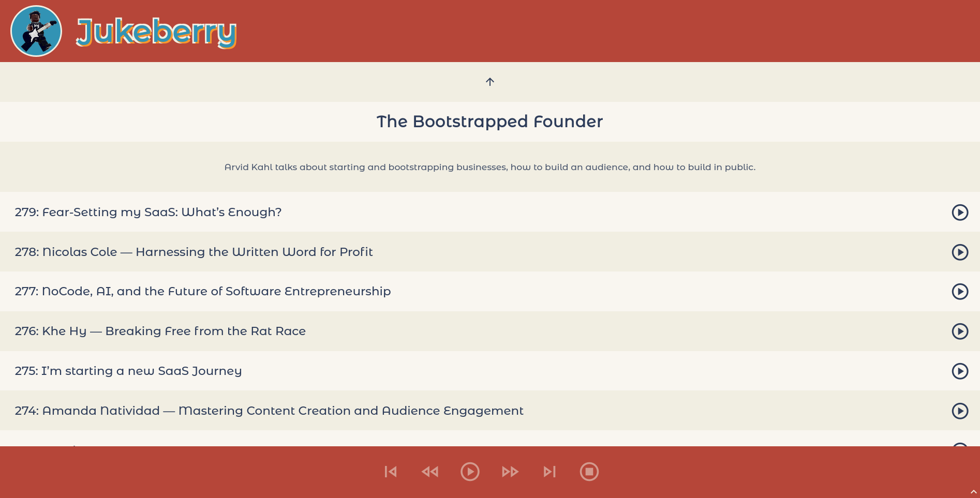Image resolution: width=980 pixels, height=498 pixels.
Task: Select '276: Khe Hy — Breaking Free' title
Action: (160, 331)
